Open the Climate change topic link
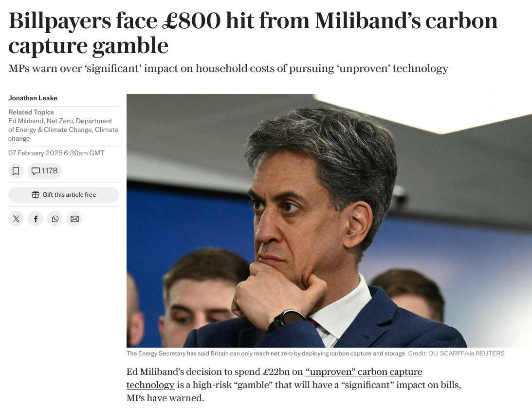 tap(63, 134)
